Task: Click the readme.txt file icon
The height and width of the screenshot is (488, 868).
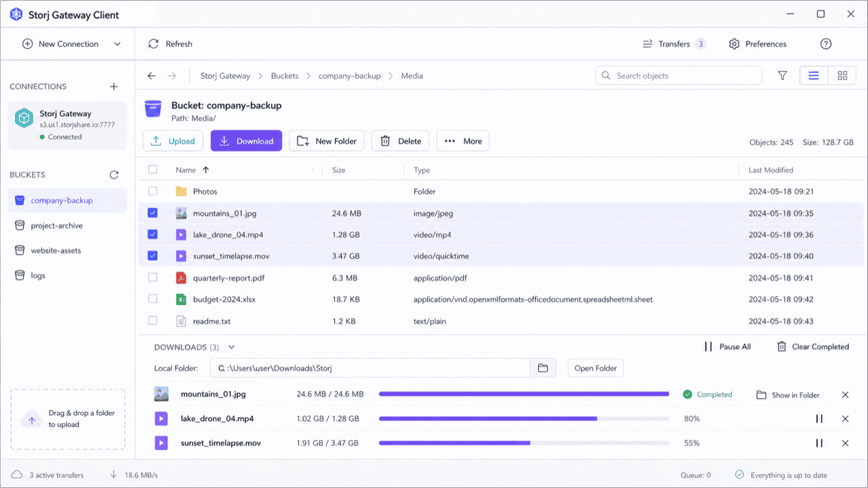Action: [x=181, y=321]
